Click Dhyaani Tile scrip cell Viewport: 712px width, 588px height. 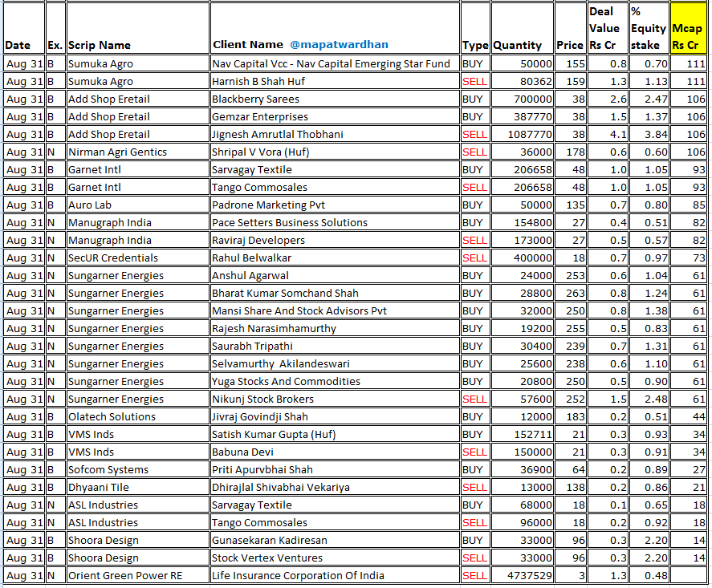pyautogui.click(x=138, y=488)
